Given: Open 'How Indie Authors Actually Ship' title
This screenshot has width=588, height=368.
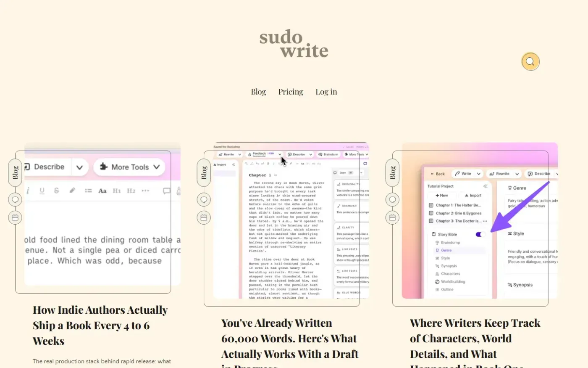Looking at the screenshot, I should coord(100,326).
